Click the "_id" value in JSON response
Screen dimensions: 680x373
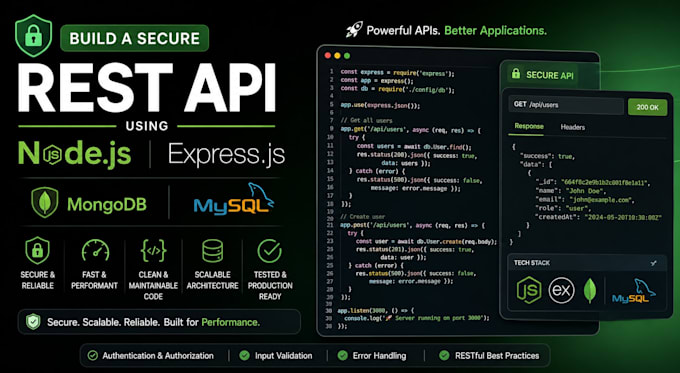pyautogui.click(x=606, y=183)
